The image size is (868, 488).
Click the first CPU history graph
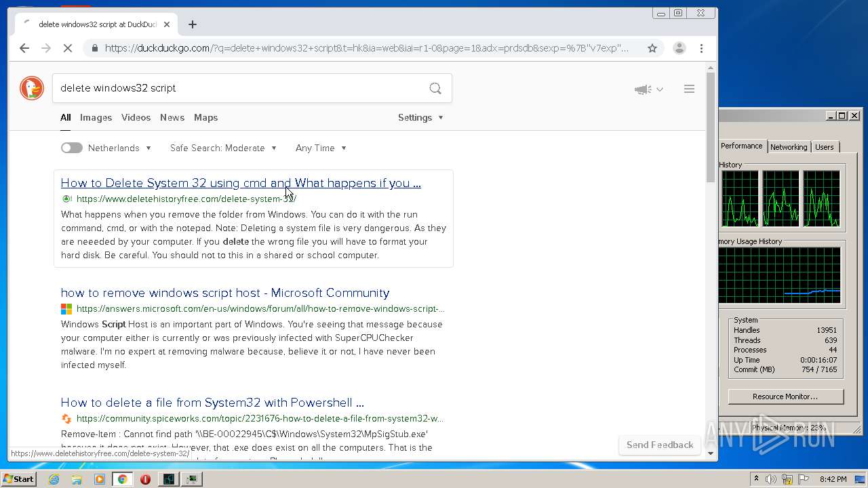tap(740, 199)
